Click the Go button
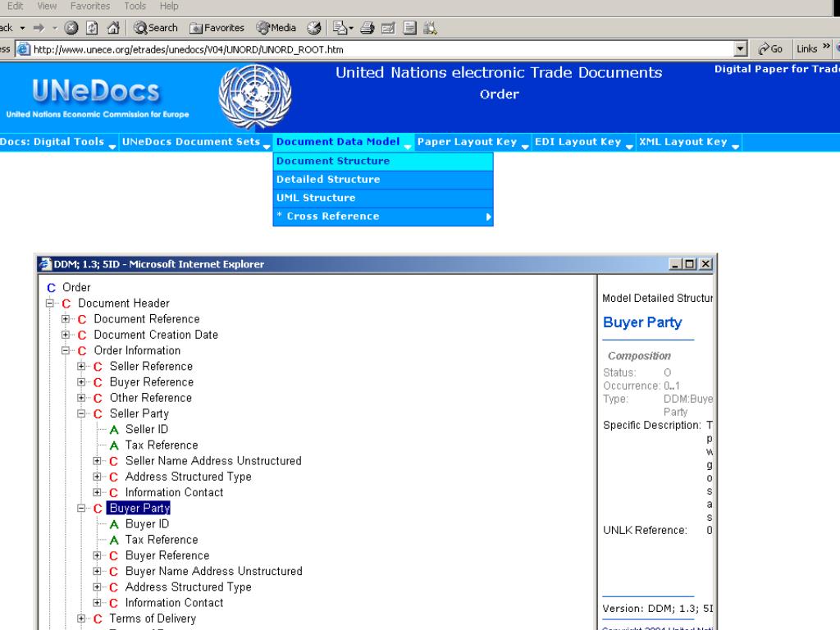Image resolution: width=840 pixels, height=630 pixels. [770, 49]
